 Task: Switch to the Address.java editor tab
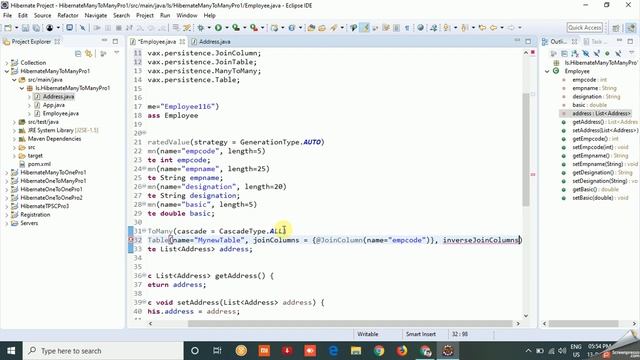(211, 42)
